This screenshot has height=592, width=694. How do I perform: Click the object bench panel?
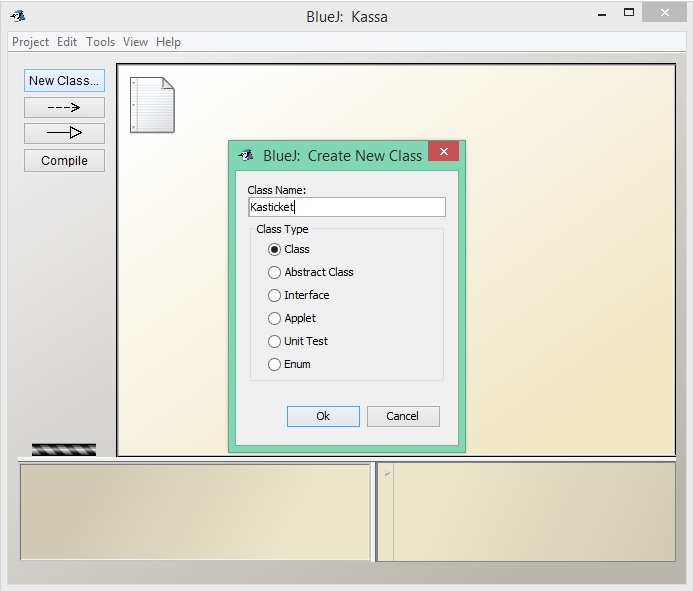pos(195,512)
